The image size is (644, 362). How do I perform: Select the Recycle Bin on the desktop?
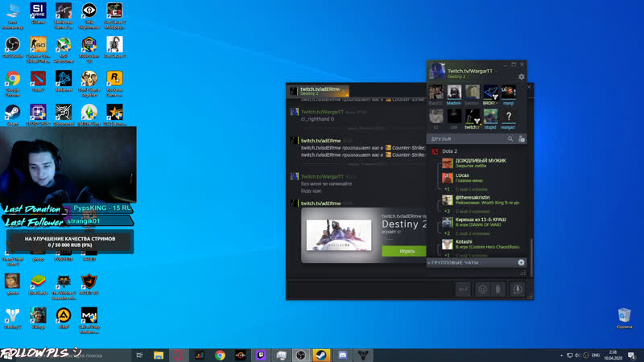[625, 319]
